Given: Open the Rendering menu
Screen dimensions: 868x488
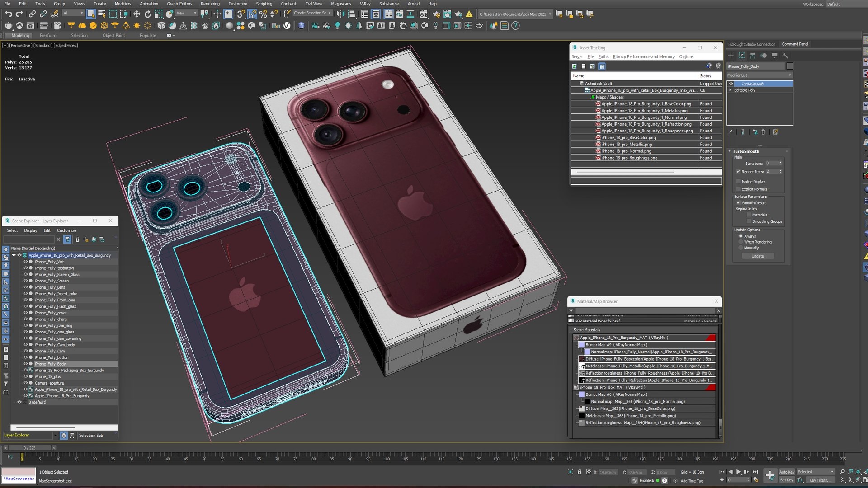Looking at the screenshot, I should 210,4.
